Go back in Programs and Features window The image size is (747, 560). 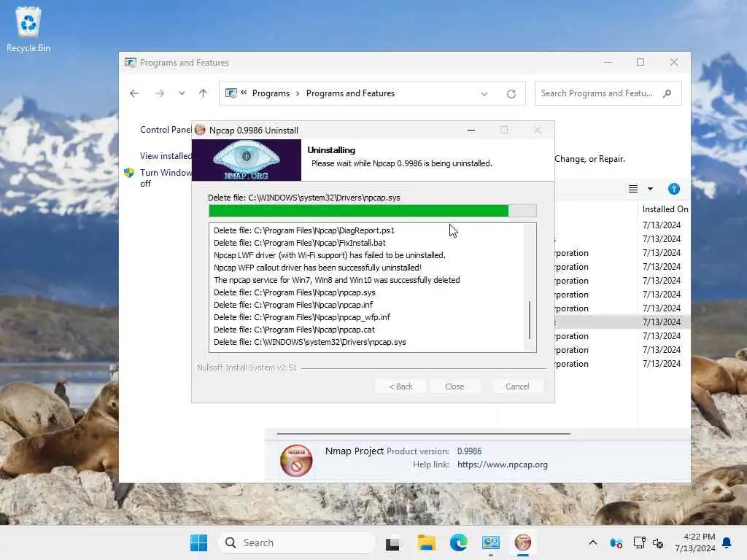point(134,93)
